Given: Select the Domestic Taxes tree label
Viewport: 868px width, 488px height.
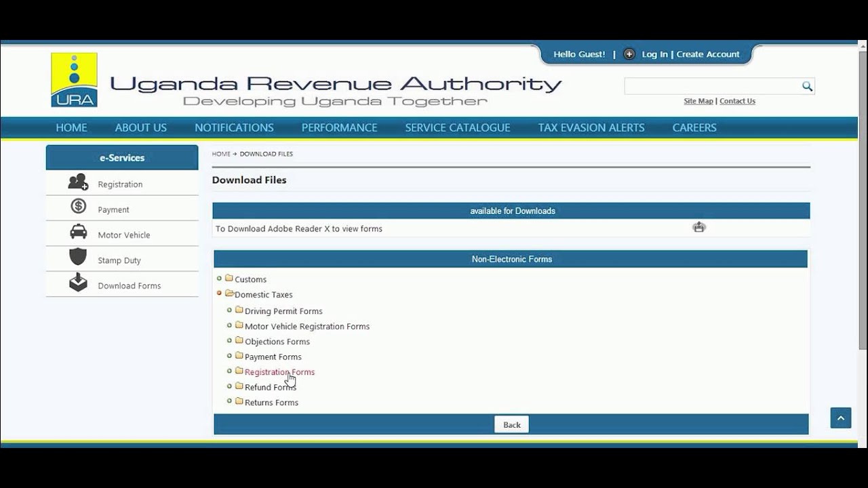Looking at the screenshot, I should tap(264, 295).
